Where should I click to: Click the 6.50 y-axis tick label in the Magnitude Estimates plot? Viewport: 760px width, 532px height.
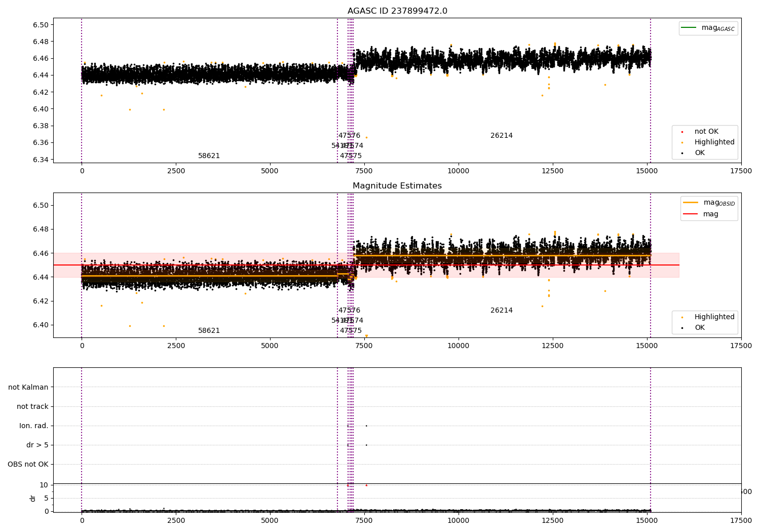point(41,205)
